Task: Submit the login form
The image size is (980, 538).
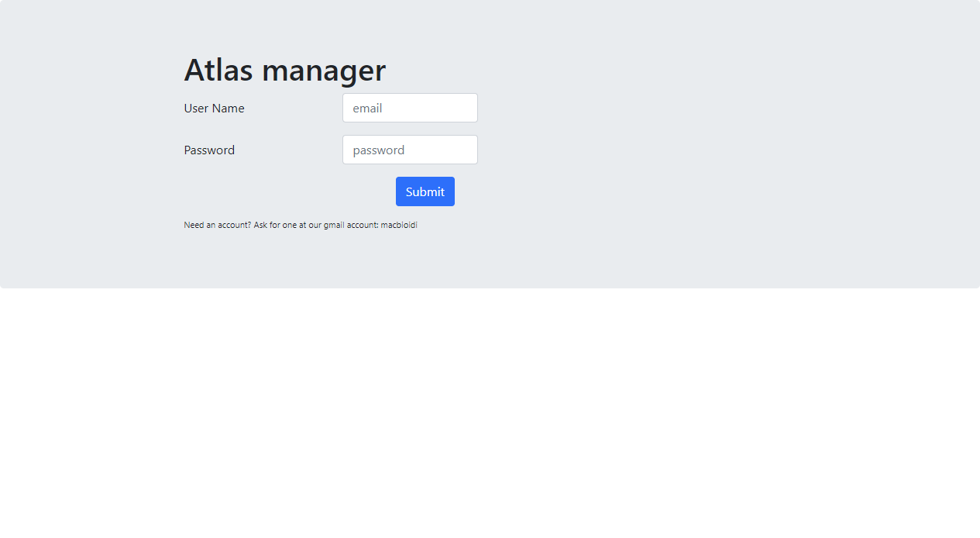Action: coord(425,191)
